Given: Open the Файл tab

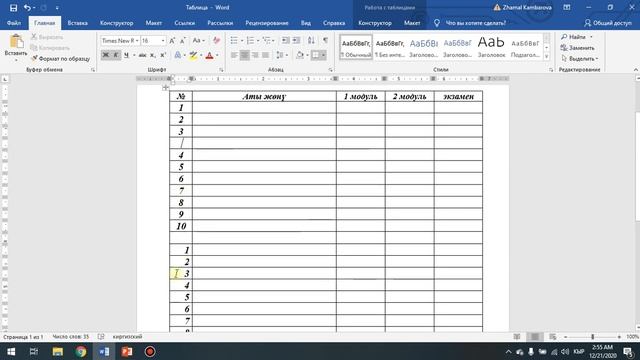Looking at the screenshot, I should [x=14, y=23].
